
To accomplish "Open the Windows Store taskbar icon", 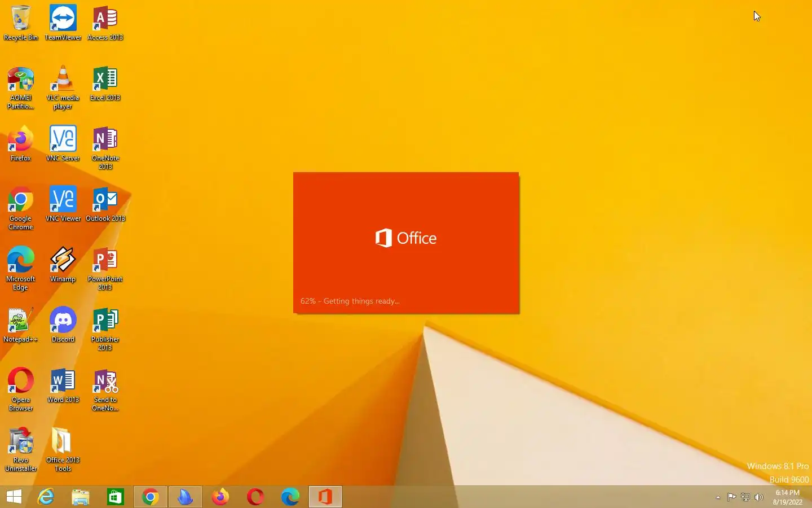I will [x=116, y=497].
